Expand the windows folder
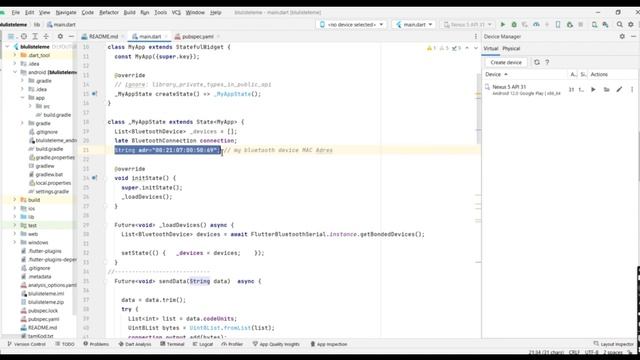640x360 pixels. pos(15,242)
